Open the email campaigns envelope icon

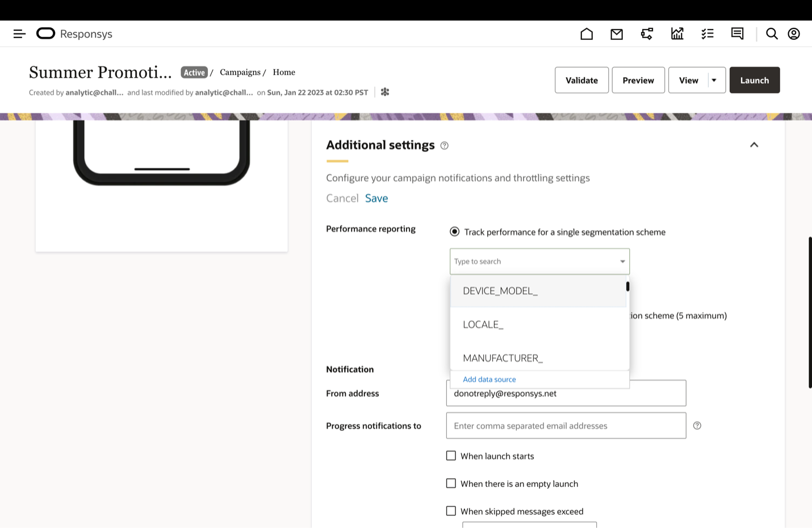click(x=617, y=34)
